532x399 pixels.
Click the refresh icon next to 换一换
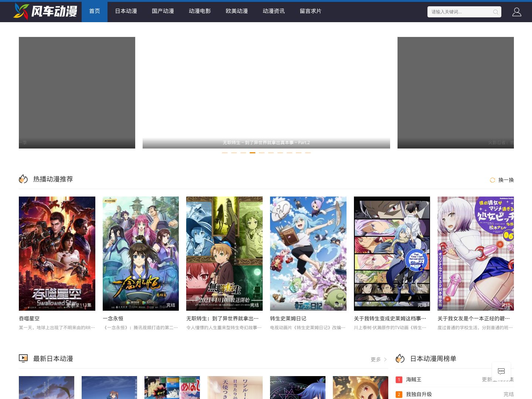point(492,180)
